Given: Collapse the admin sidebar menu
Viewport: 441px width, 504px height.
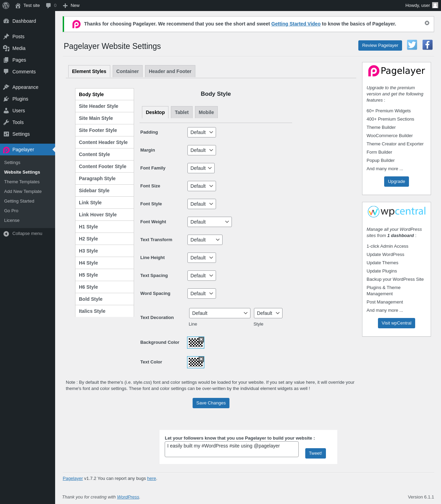Looking at the screenshot, I should tap(23, 234).
